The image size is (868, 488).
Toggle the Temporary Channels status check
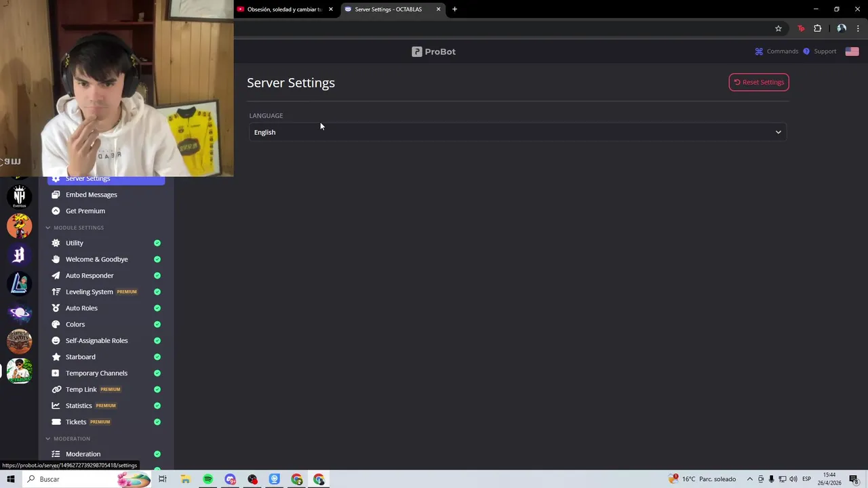[x=157, y=373]
